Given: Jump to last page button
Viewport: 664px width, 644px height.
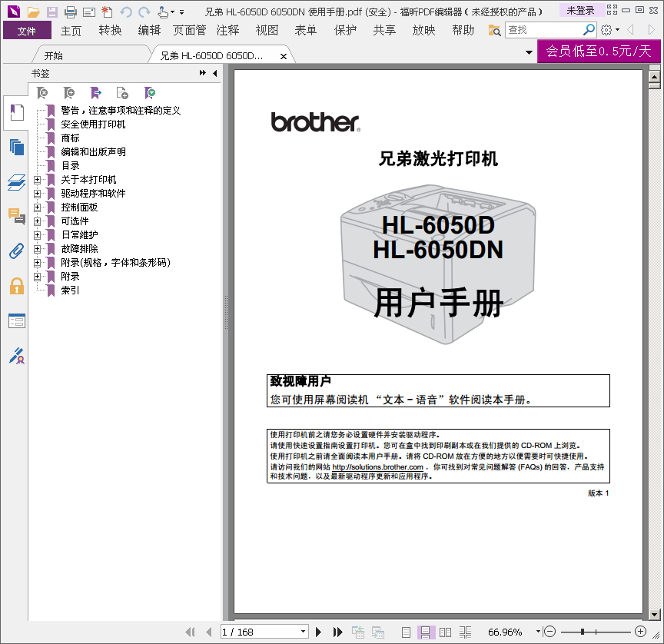Looking at the screenshot, I should pyautogui.click(x=337, y=632).
